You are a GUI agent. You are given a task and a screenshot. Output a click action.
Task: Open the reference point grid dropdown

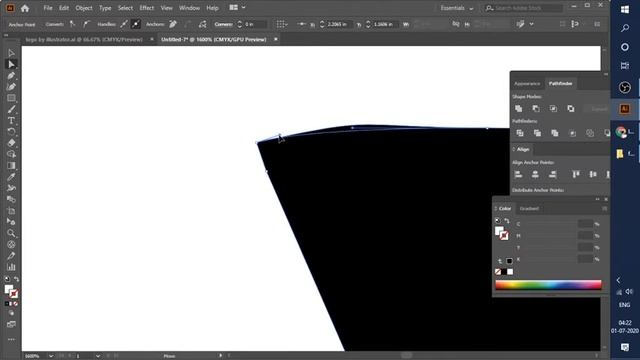[x=281, y=24]
